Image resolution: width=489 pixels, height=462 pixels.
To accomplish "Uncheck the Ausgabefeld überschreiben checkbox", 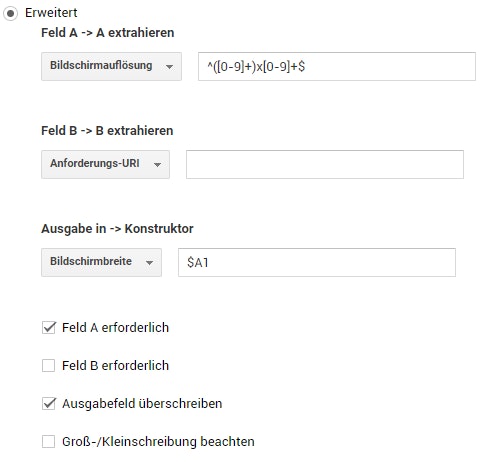I will coord(49,403).
